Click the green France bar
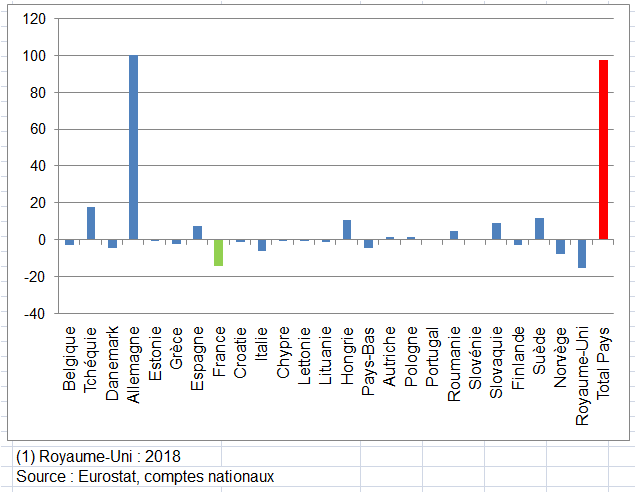 click(x=219, y=252)
